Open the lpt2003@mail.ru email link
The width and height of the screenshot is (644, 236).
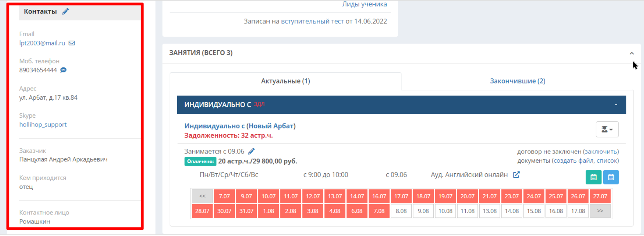[x=42, y=43]
